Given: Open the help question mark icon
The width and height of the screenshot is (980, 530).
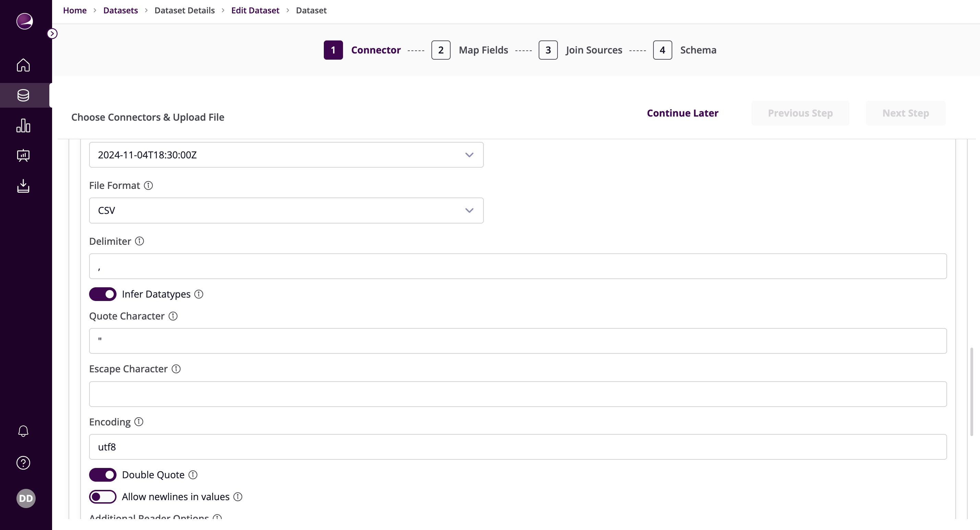Looking at the screenshot, I should pos(23,462).
